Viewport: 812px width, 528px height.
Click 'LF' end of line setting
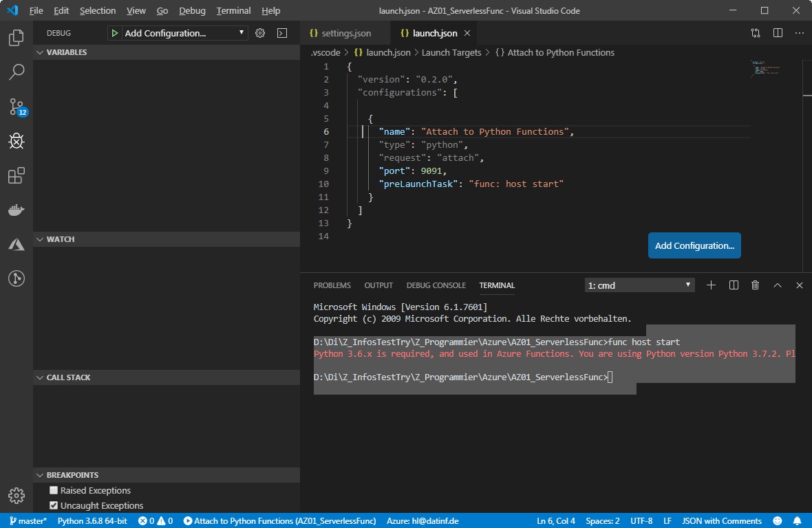click(667, 520)
